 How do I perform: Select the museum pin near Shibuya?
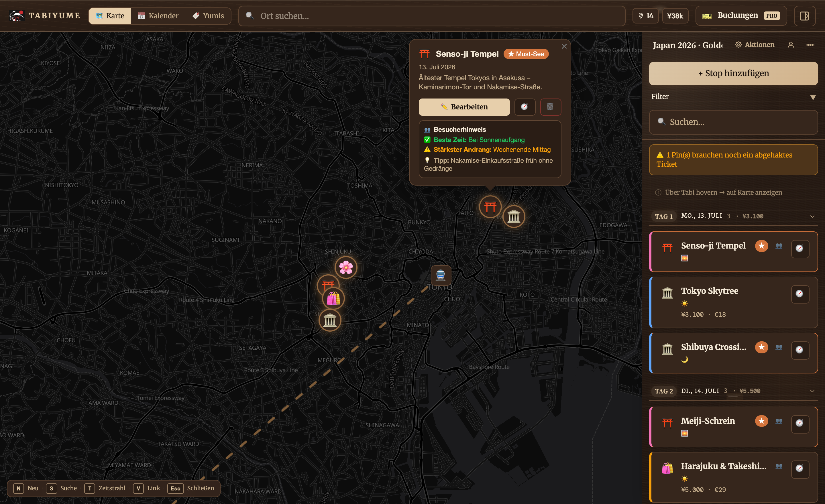point(330,320)
